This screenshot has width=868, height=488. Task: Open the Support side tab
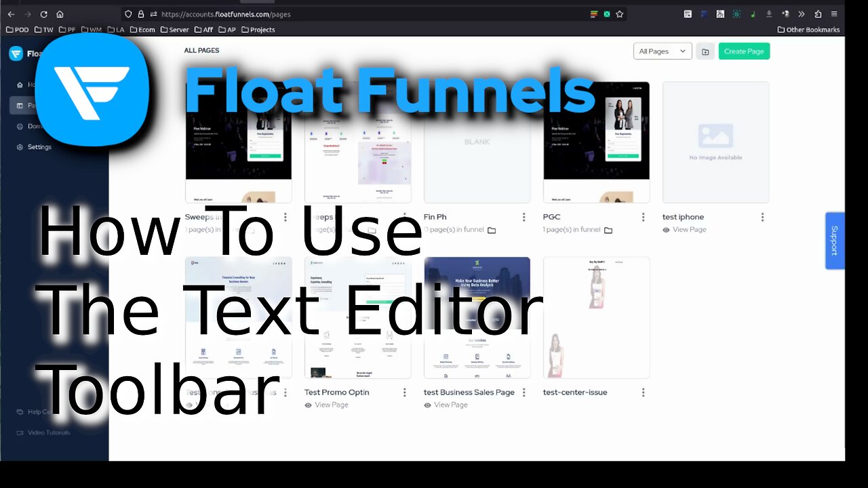[x=835, y=241]
